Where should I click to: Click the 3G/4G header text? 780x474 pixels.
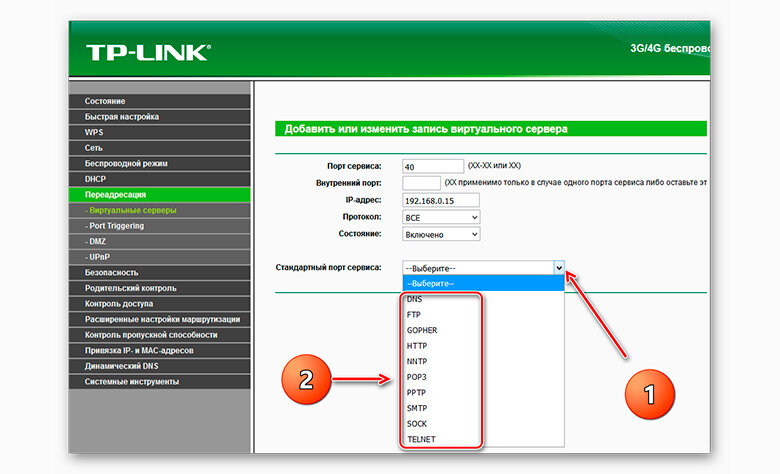point(670,48)
